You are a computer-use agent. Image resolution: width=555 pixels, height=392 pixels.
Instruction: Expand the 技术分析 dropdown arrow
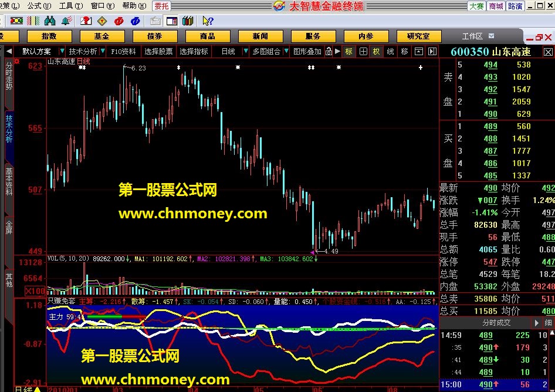click(103, 51)
